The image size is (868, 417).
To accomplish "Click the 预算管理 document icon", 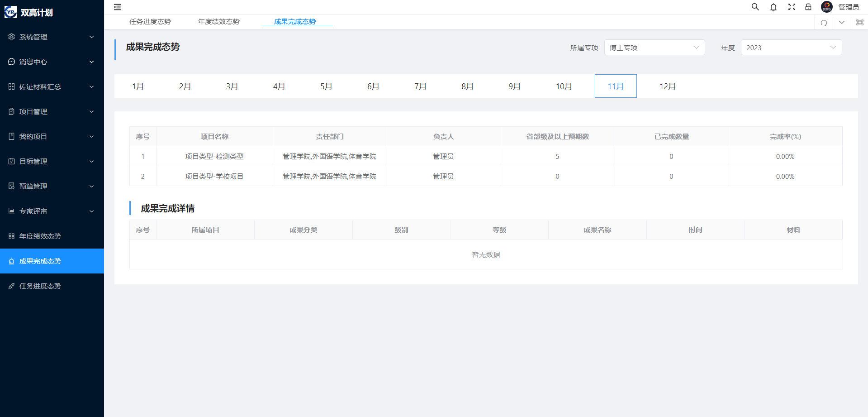I will click(12, 186).
